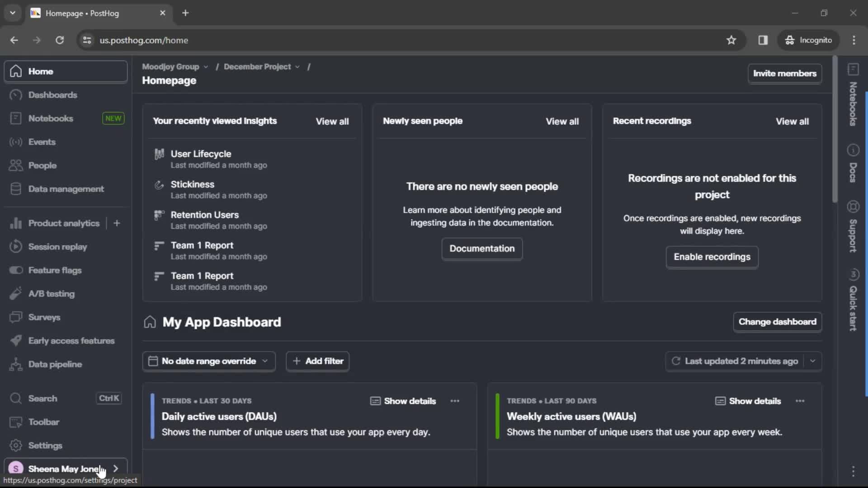Image resolution: width=868 pixels, height=488 pixels.
Task: Click the Documentation button
Action: pos(482,249)
